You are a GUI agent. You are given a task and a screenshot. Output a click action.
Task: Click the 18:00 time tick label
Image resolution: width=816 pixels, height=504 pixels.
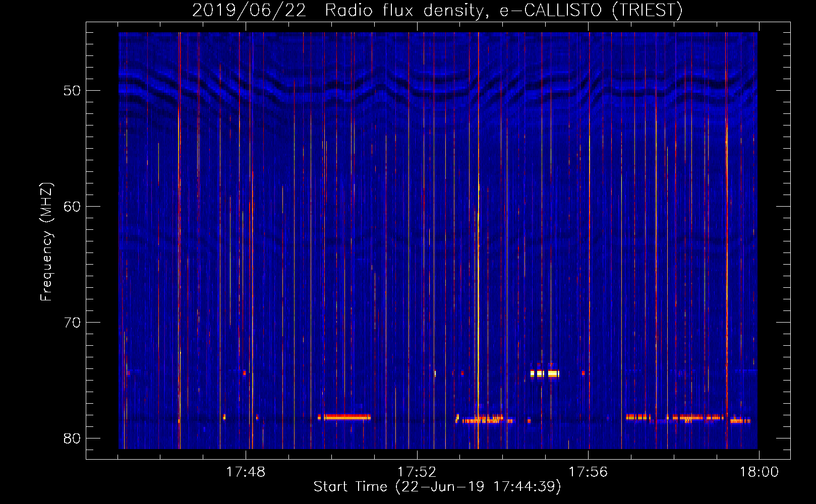coord(759,472)
